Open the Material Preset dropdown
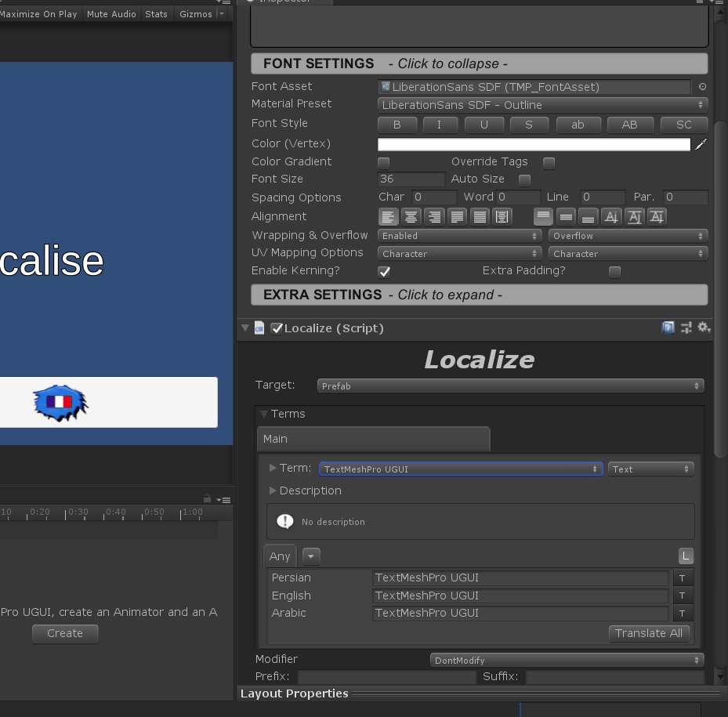 pos(542,105)
